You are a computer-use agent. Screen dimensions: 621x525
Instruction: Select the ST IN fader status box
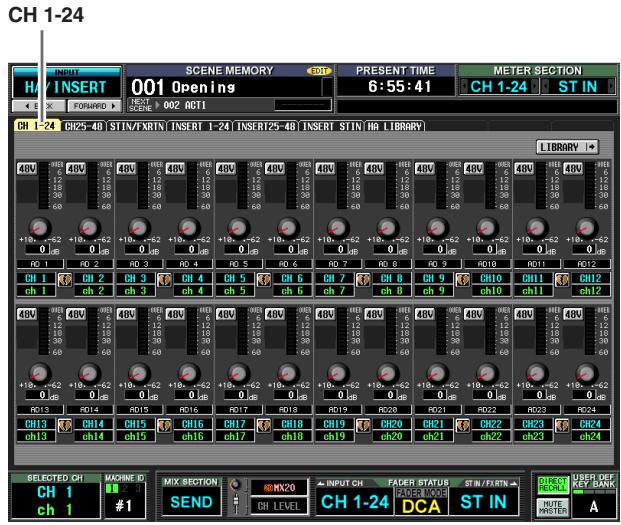click(483, 502)
